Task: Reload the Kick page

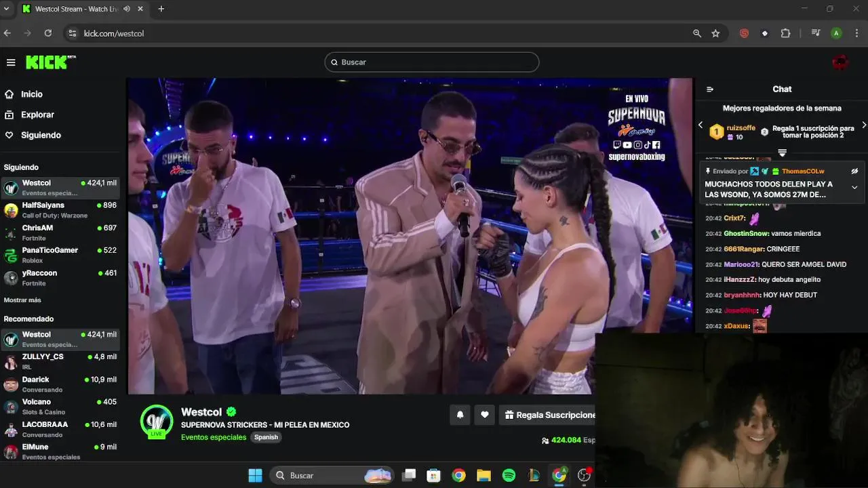Action: click(48, 33)
